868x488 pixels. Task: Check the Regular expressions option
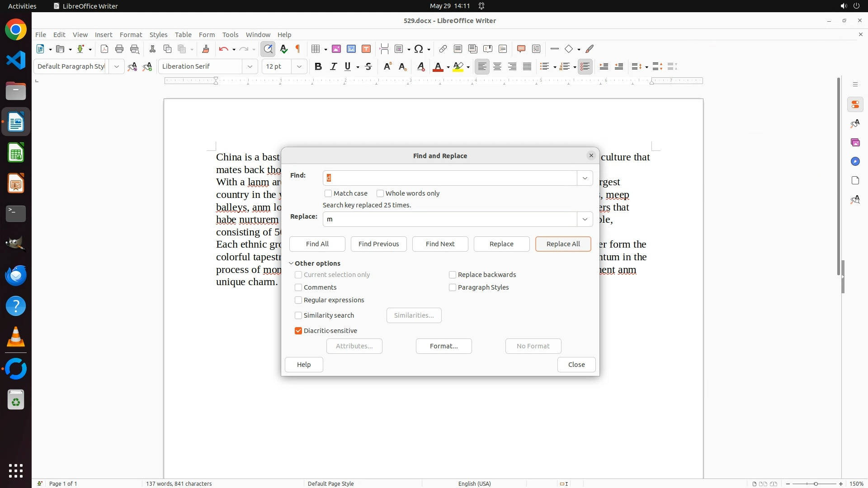tap(298, 300)
